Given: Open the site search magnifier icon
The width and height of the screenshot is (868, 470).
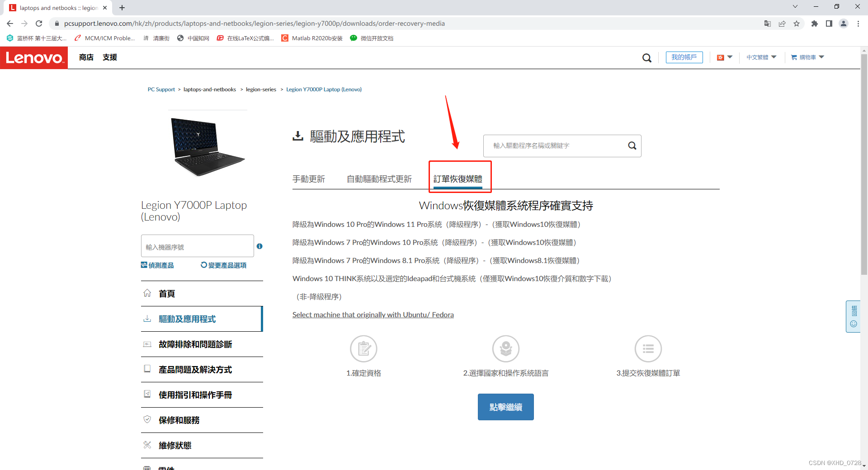Looking at the screenshot, I should 647,58.
